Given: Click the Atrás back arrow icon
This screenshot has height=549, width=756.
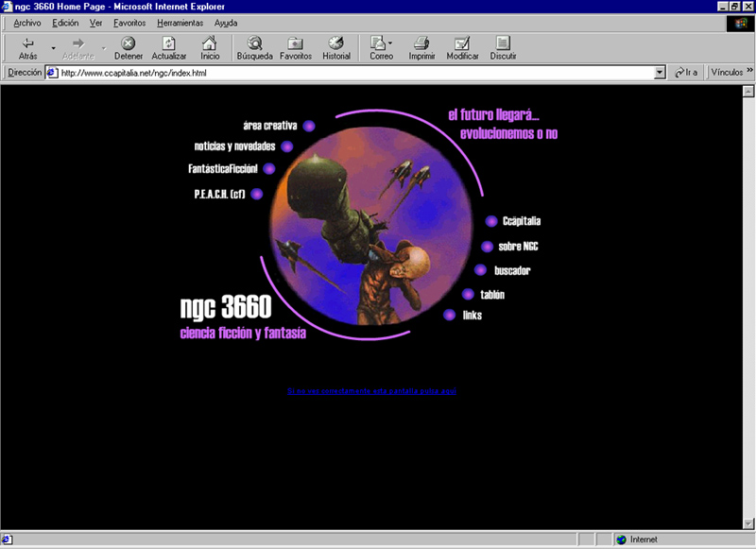Looking at the screenshot, I should coord(28,43).
